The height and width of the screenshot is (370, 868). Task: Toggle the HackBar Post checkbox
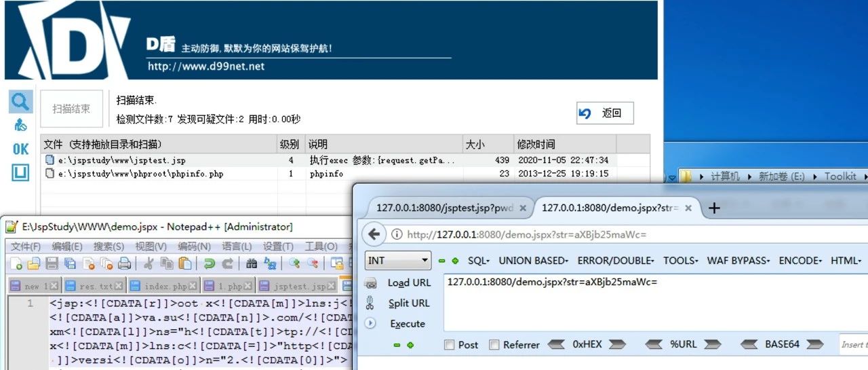[x=449, y=345]
